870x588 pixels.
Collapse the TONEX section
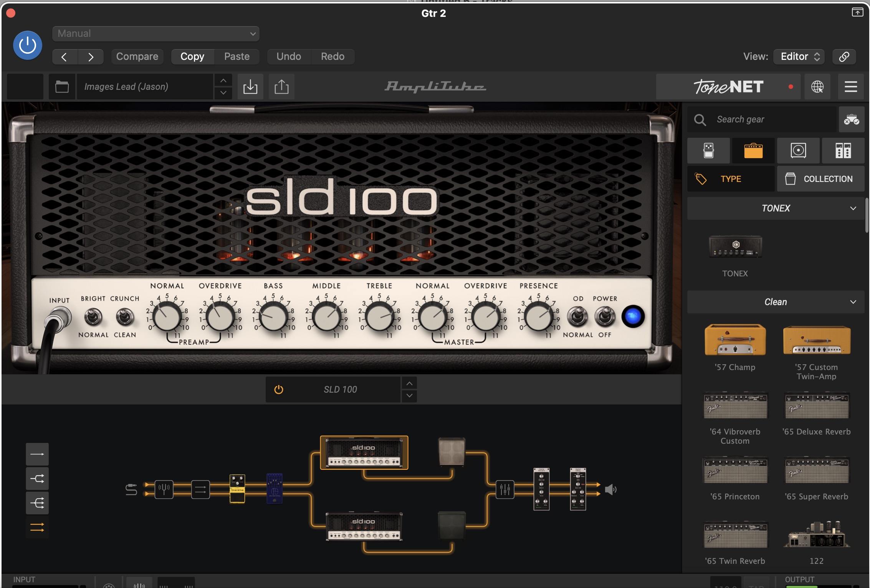click(x=776, y=208)
